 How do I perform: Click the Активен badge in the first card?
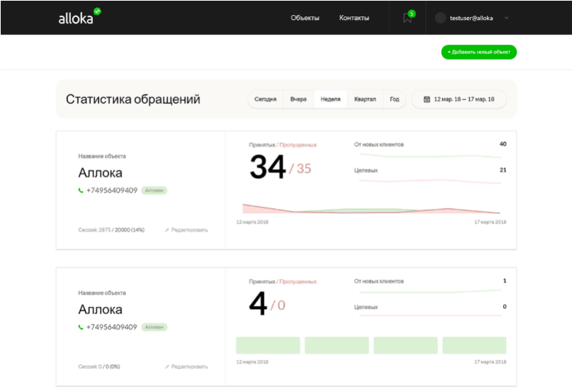154,190
